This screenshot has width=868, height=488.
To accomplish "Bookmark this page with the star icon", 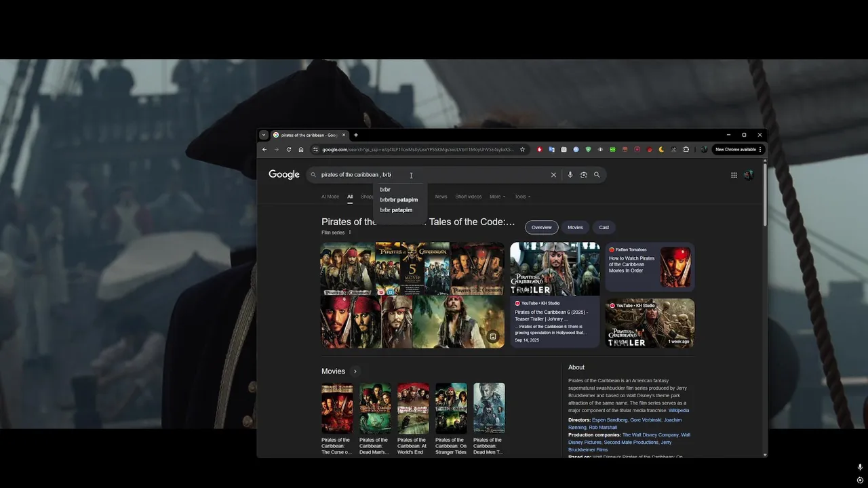I will click(522, 149).
